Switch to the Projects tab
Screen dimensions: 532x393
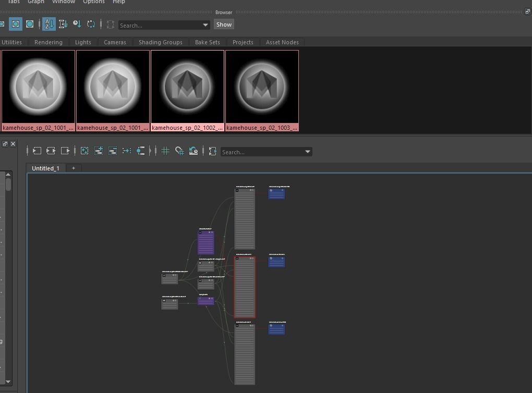243,42
